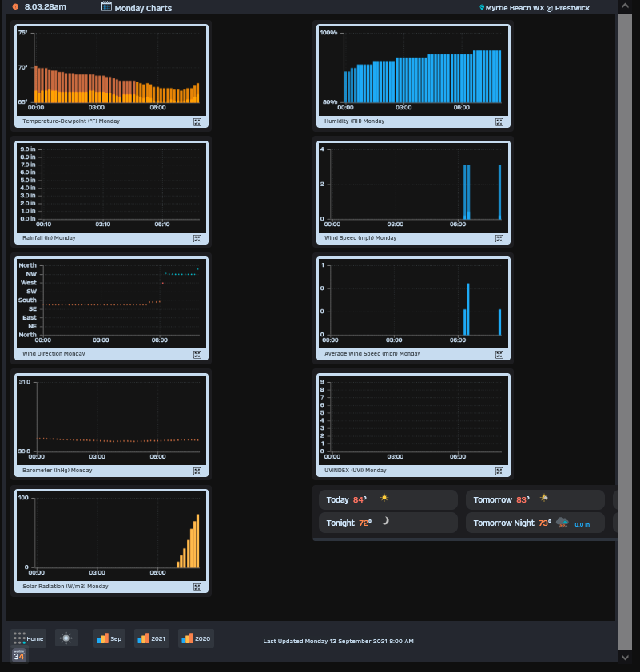Click the Temperature-Dewpoint bar chart
Viewport: 640px width, 672px height.
[x=111, y=70]
